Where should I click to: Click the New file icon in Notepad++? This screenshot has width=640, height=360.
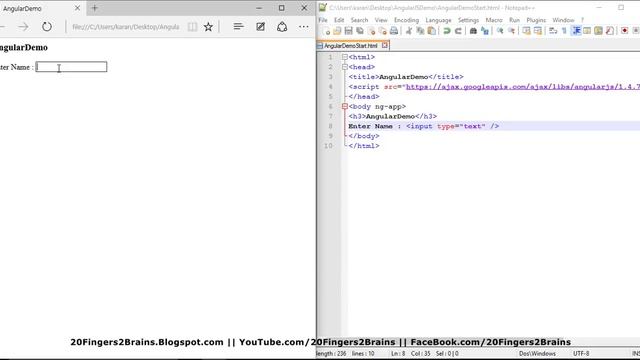pos(326,31)
